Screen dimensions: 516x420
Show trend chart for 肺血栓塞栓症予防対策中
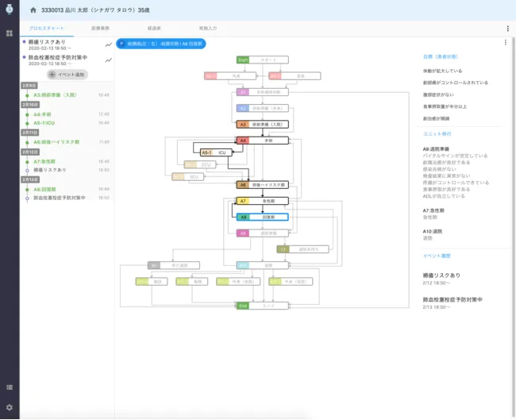pyautogui.click(x=108, y=60)
